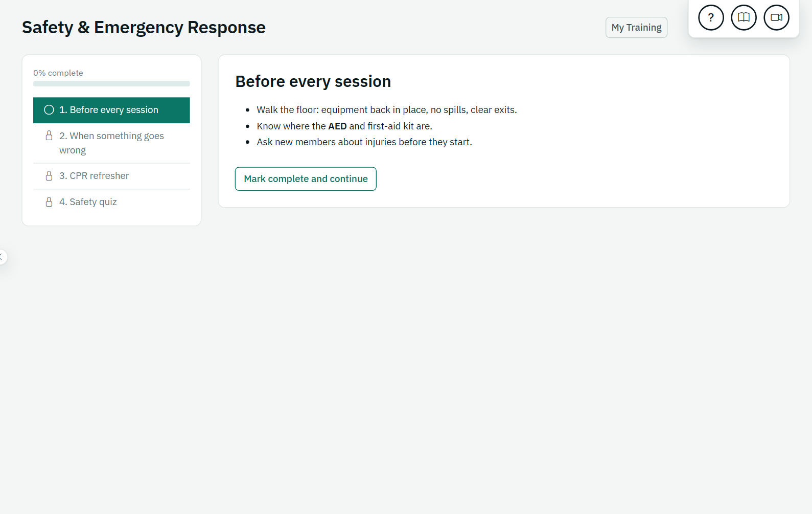Select lesson 1. Before every session
Viewport: 812px width, 514px height.
tap(111, 110)
